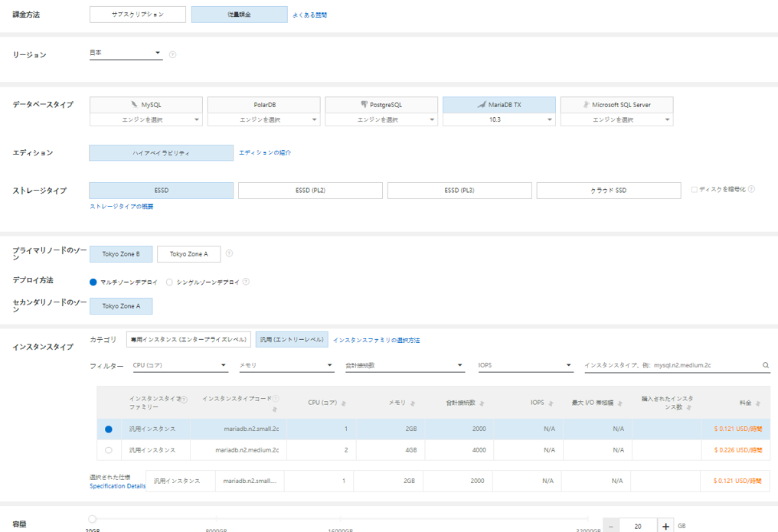Open the よくある質問 link

coord(309,15)
